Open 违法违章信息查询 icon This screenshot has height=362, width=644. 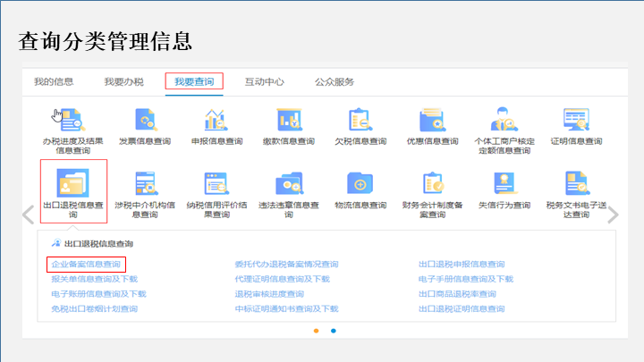coord(289,183)
